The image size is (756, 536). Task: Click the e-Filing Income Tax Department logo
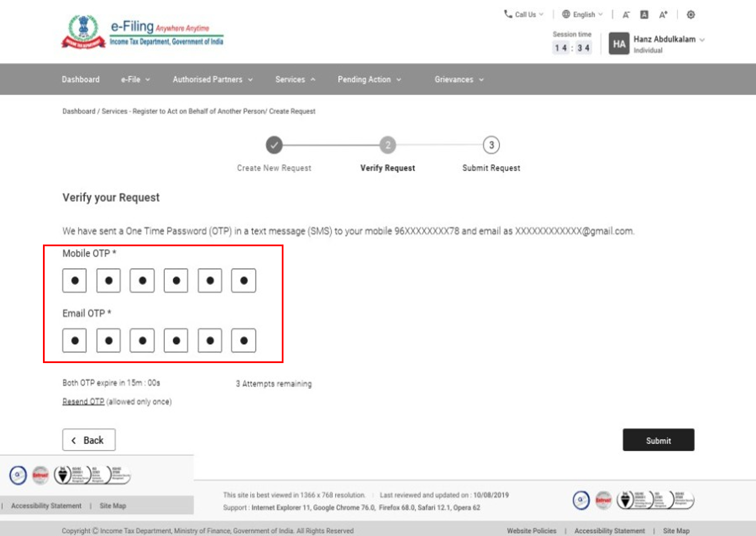[143, 33]
